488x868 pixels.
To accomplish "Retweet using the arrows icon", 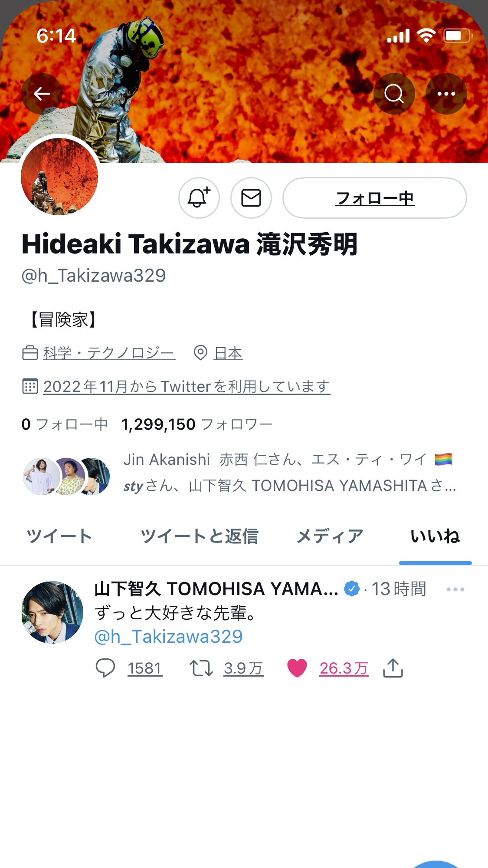I will 201,668.
